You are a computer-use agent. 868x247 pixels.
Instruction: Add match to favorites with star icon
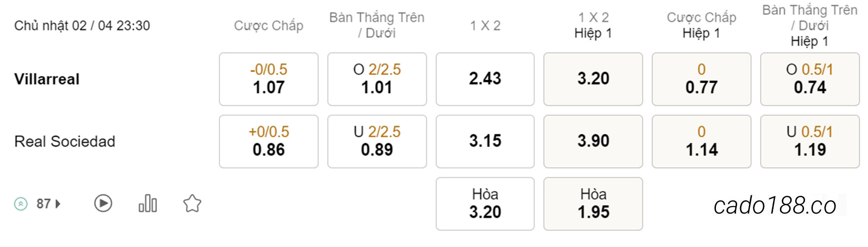pos(192,203)
